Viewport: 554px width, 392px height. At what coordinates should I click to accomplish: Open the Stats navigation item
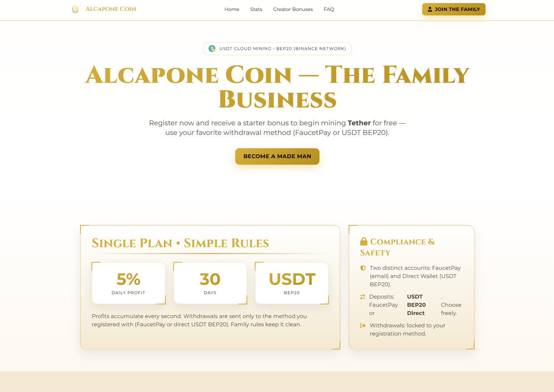pos(256,9)
